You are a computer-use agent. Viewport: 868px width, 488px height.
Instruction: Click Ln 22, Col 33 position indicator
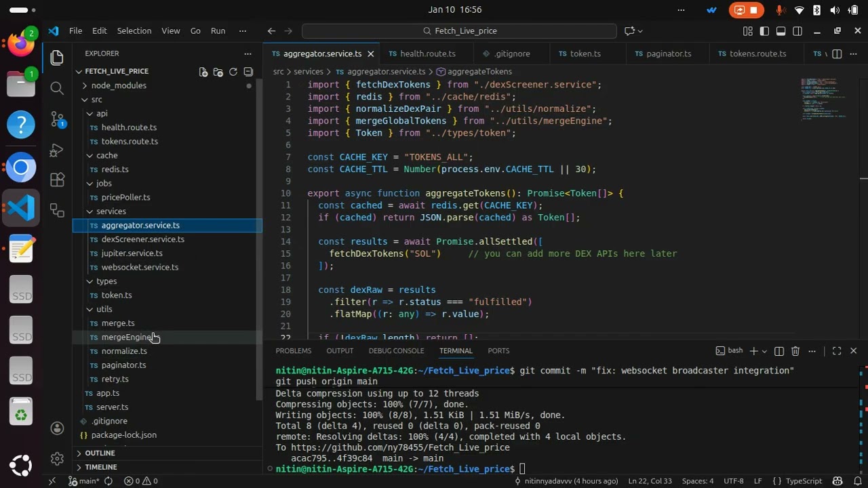(650, 481)
